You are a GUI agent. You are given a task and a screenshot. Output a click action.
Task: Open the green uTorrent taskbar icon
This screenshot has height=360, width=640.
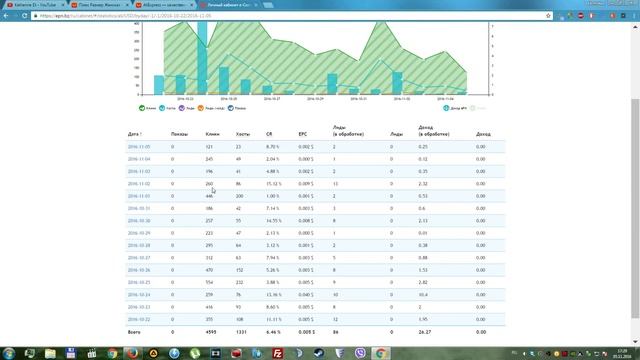tap(195, 353)
